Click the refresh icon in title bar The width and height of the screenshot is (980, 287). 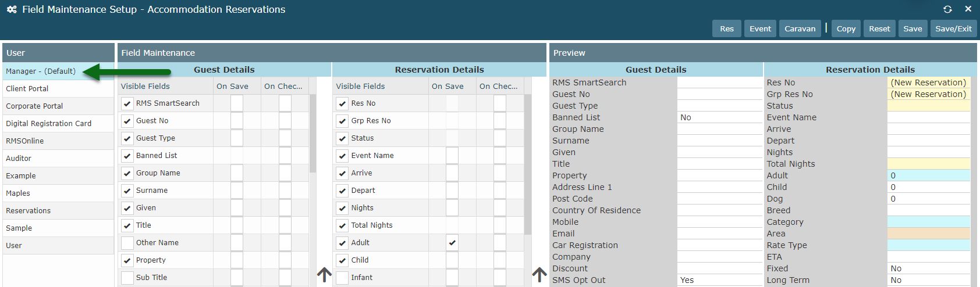[947, 9]
